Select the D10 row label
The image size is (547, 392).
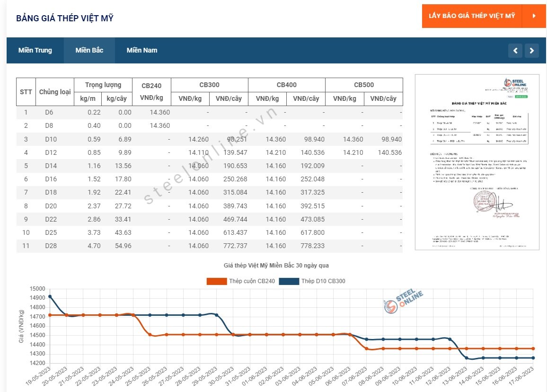(x=51, y=139)
